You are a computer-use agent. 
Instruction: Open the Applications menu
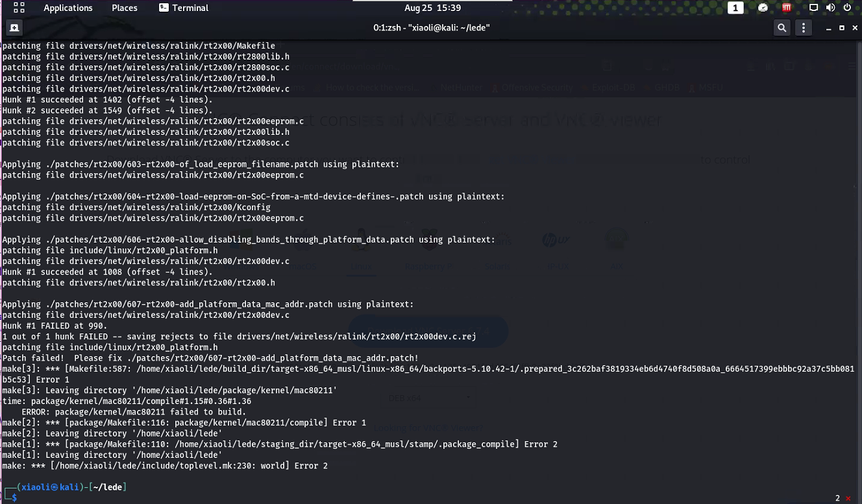point(68,8)
